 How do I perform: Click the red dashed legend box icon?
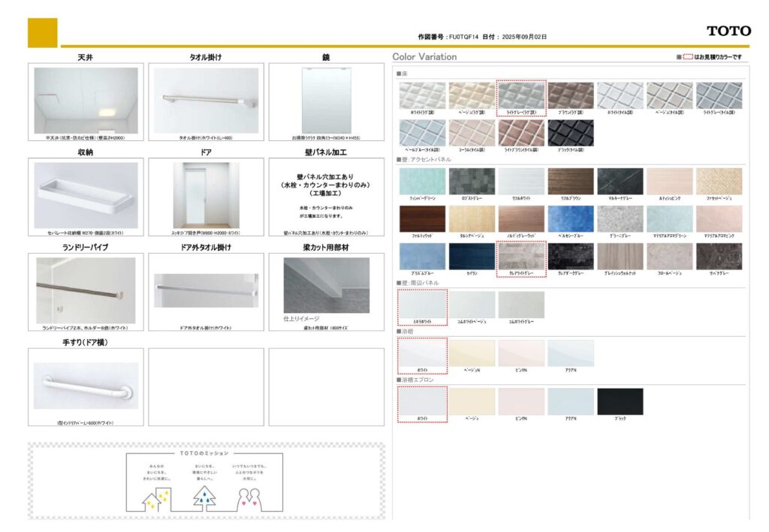tap(687, 57)
